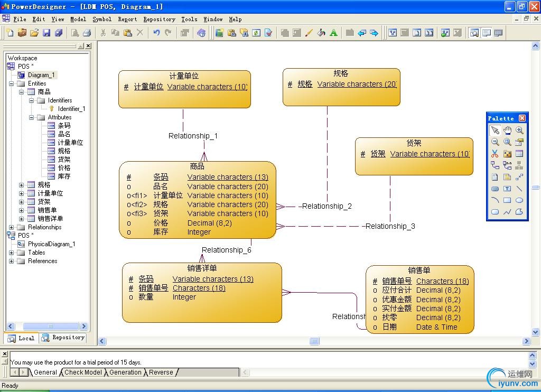Open the File menu
The image size is (541, 392).
tap(20, 20)
